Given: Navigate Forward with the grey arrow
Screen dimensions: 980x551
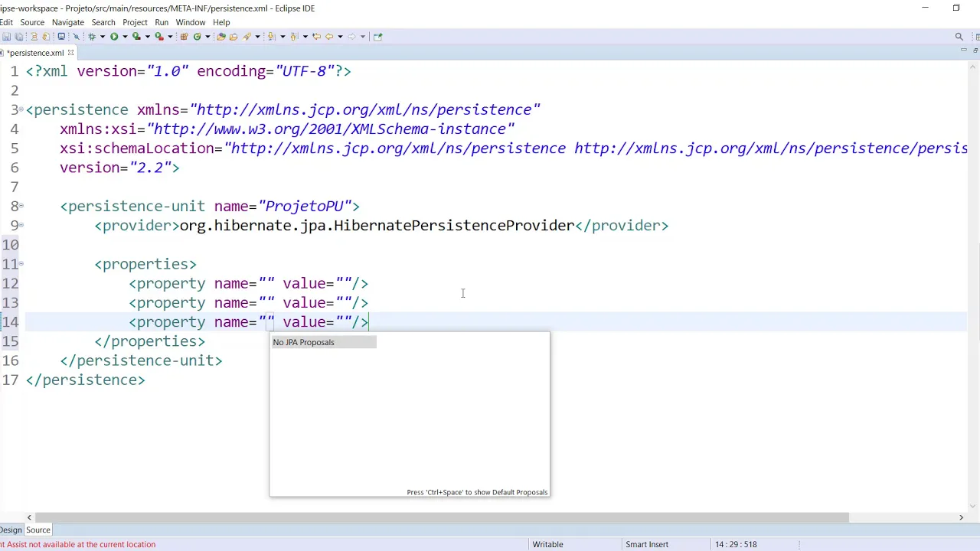Looking at the screenshot, I should pyautogui.click(x=352, y=36).
